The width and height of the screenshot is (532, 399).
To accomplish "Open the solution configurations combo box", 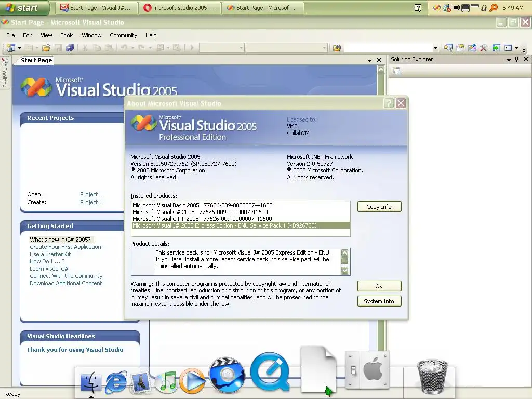I will point(221,48).
